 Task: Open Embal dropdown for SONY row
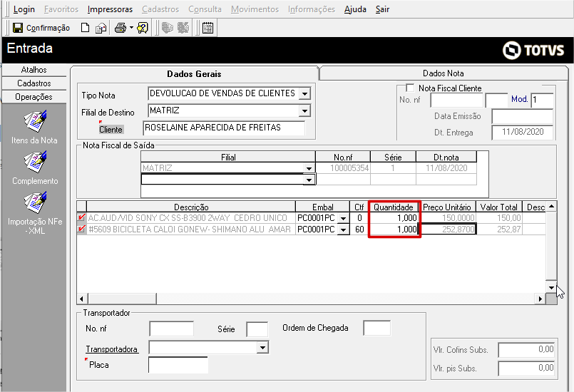[x=343, y=218]
